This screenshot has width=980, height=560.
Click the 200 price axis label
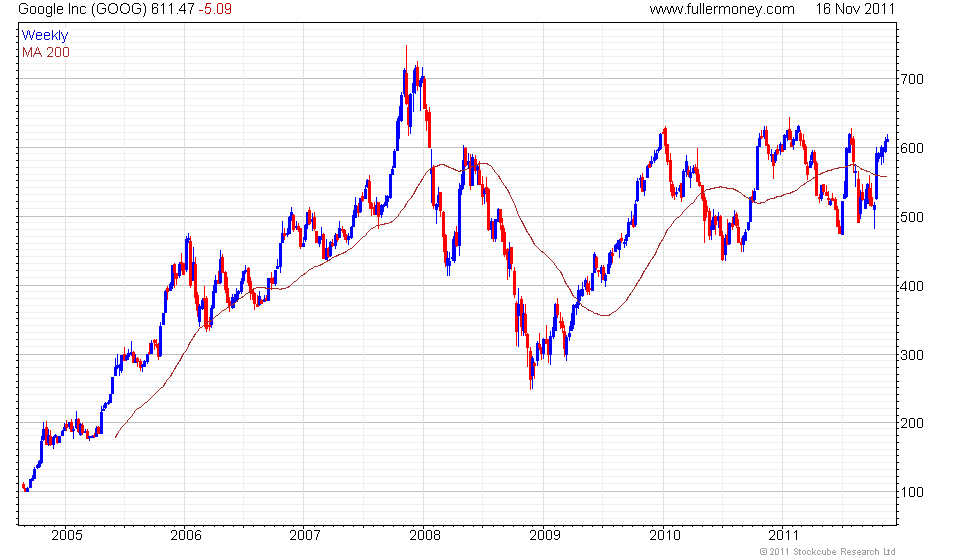pos(912,423)
